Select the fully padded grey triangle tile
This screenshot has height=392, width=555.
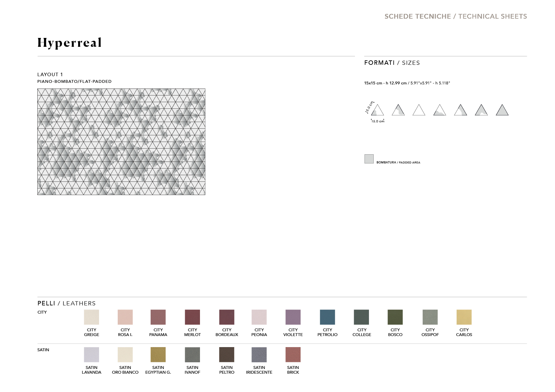502,110
